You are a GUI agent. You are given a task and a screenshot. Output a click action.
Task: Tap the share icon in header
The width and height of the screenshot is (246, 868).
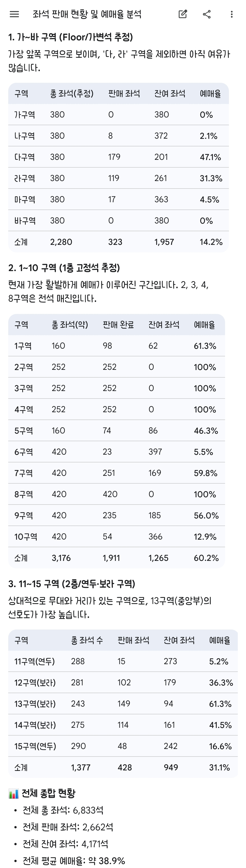pos(207,14)
